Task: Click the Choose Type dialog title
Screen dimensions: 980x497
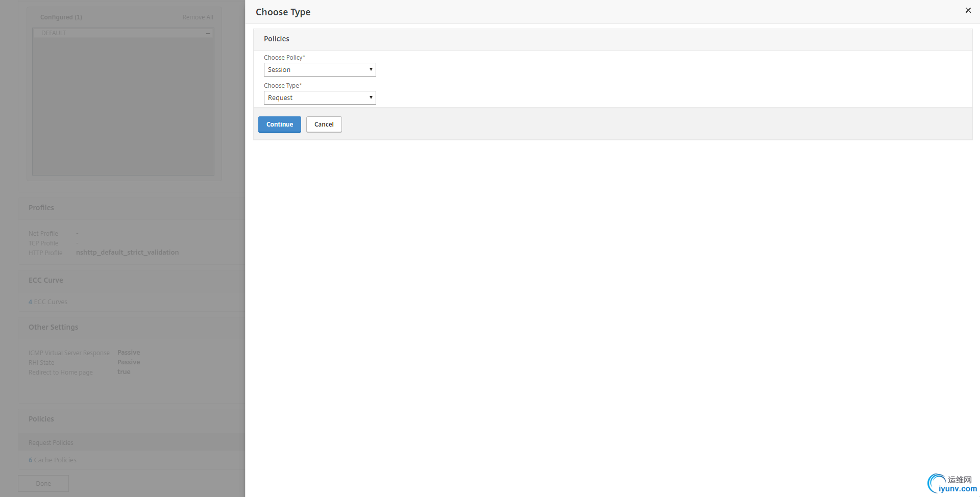Action: [x=283, y=12]
